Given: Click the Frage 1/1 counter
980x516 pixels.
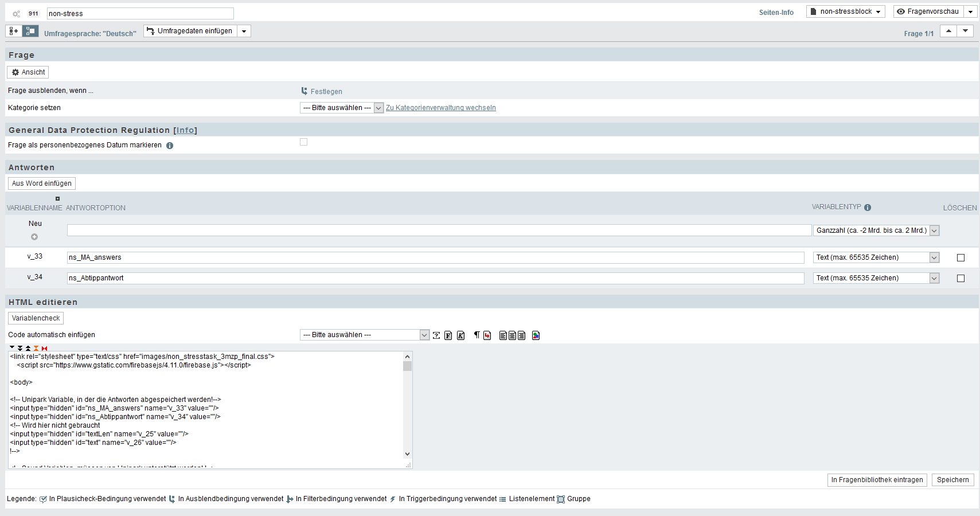Looking at the screenshot, I should point(919,34).
